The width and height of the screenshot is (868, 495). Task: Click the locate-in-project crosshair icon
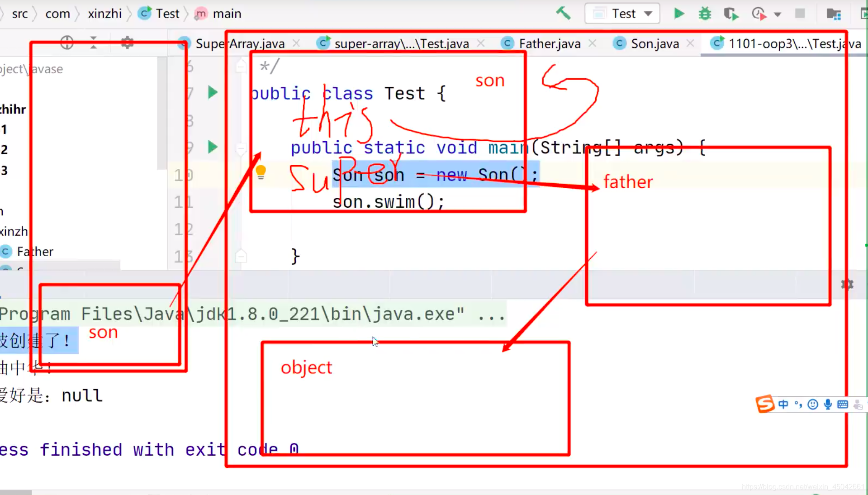click(67, 43)
